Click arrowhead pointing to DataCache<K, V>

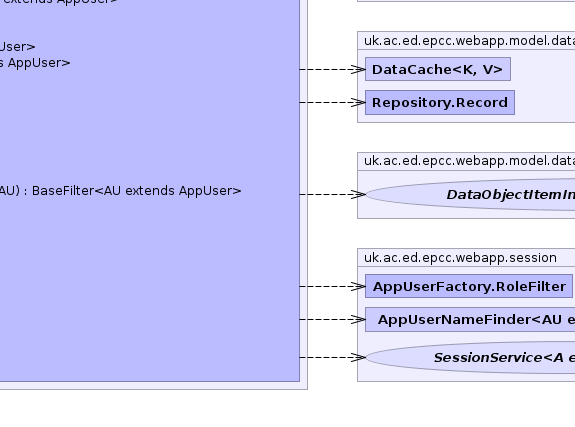click(x=358, y=69)
